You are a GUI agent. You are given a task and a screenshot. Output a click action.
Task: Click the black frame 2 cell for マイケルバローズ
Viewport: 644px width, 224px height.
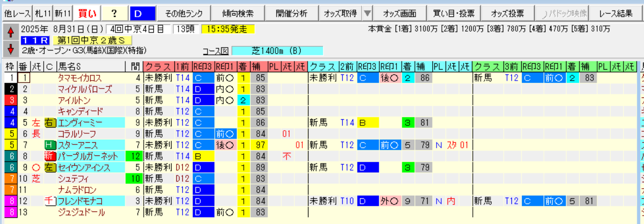coord(10,89)
